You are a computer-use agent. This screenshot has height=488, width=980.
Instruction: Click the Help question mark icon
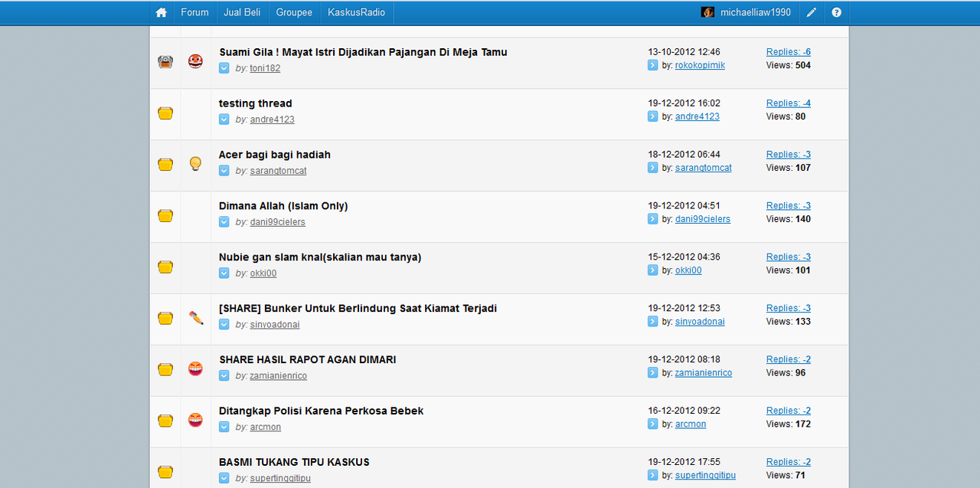pyautogui.click(x=836, y=12)
